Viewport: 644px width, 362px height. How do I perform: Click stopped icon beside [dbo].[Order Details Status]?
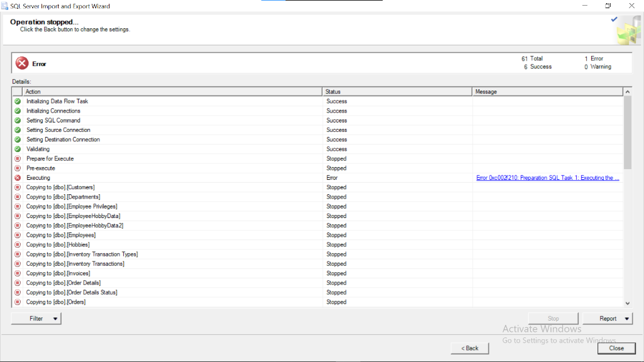(x=18, y=293)
